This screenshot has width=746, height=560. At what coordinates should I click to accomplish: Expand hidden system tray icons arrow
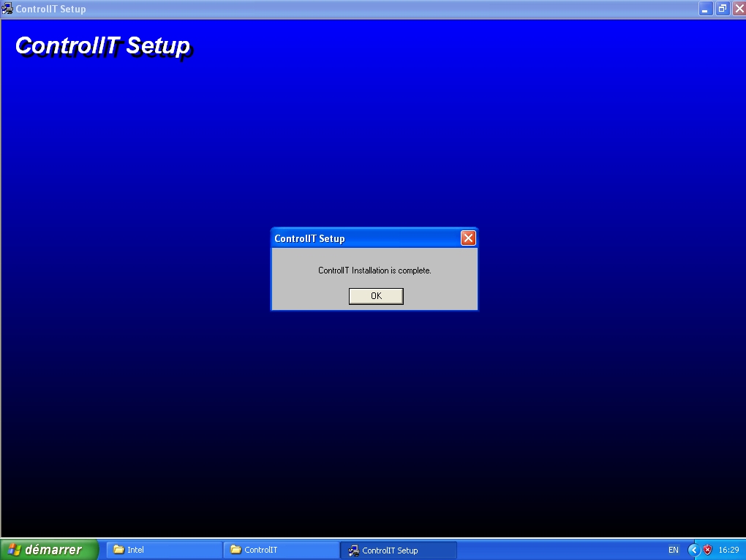pos(693,550)
